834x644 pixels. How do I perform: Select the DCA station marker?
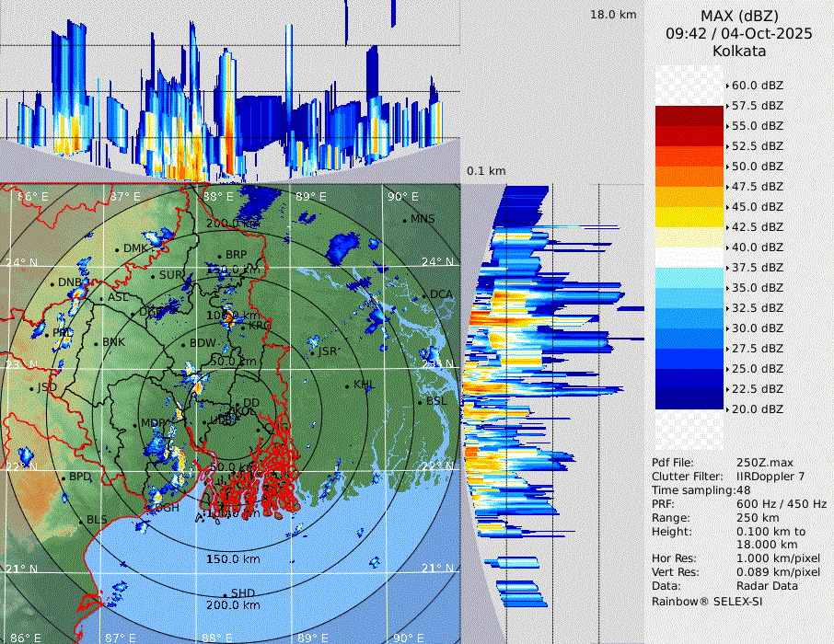[x=424, y=296]
